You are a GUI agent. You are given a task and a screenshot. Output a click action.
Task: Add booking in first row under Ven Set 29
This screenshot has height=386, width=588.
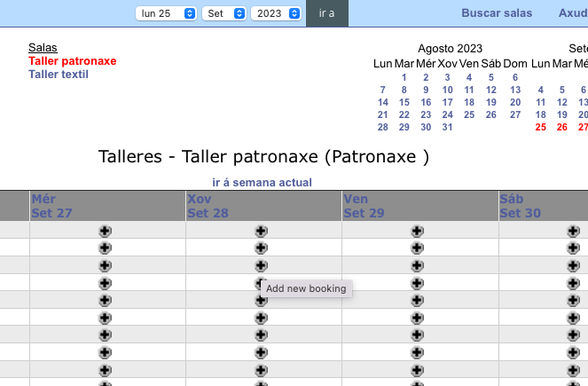click(x=417, y=231)
